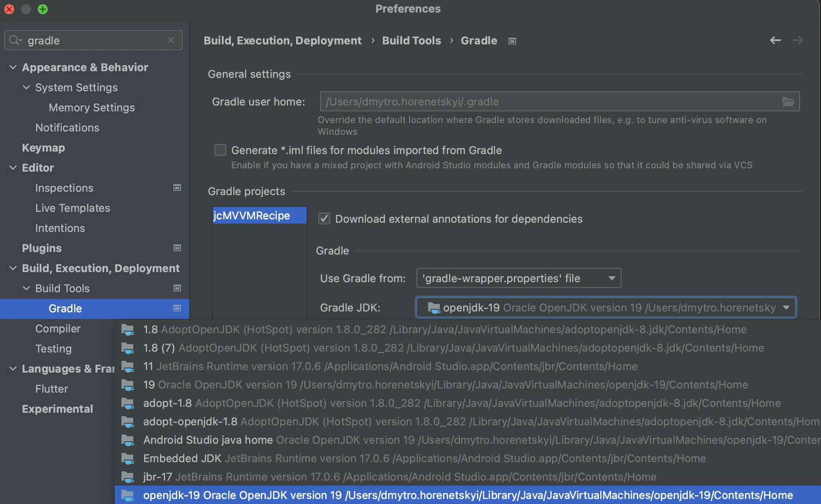
Task: Click the project-level settings icon beside Inspections
Action: [177, 188]
